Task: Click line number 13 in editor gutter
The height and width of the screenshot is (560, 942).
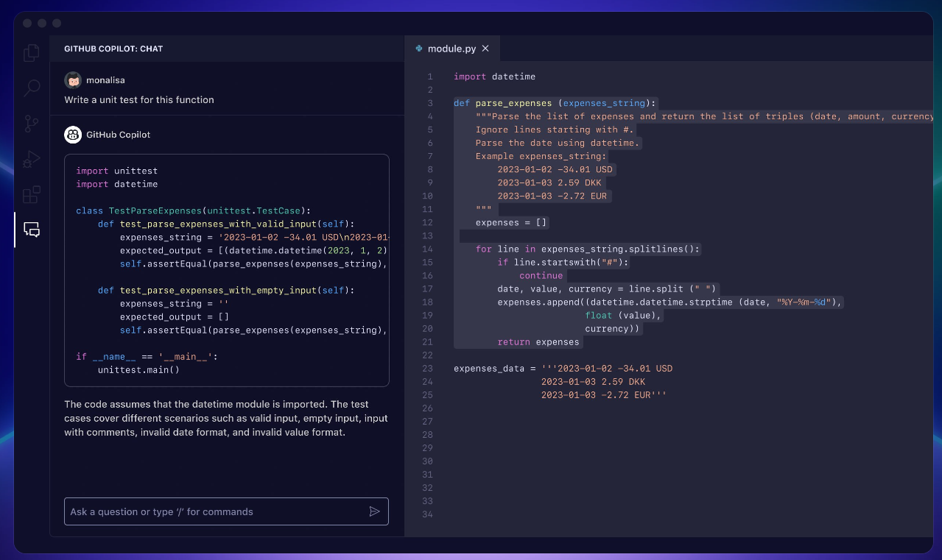Action: click(x=428, y=235)
